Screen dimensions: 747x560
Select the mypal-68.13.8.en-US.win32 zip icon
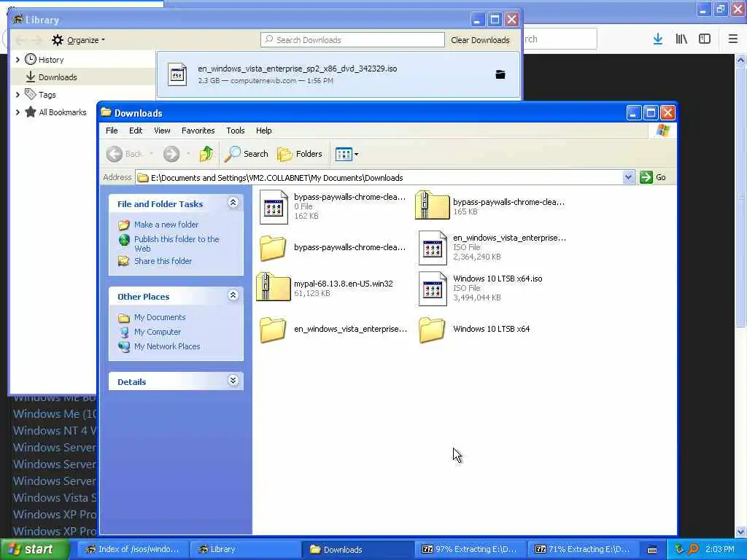pos(273,287)
